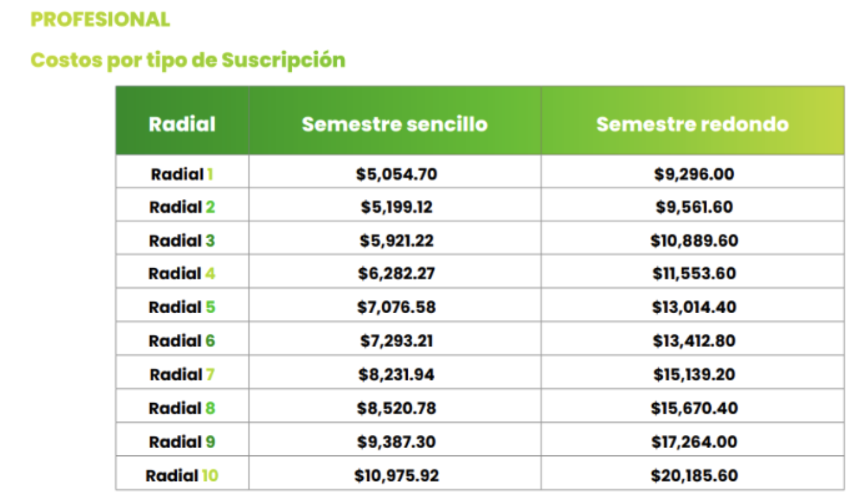Select the $20,185.60 price cell
The height and width of the screenshot is (495, 868).
pos(694,475)
